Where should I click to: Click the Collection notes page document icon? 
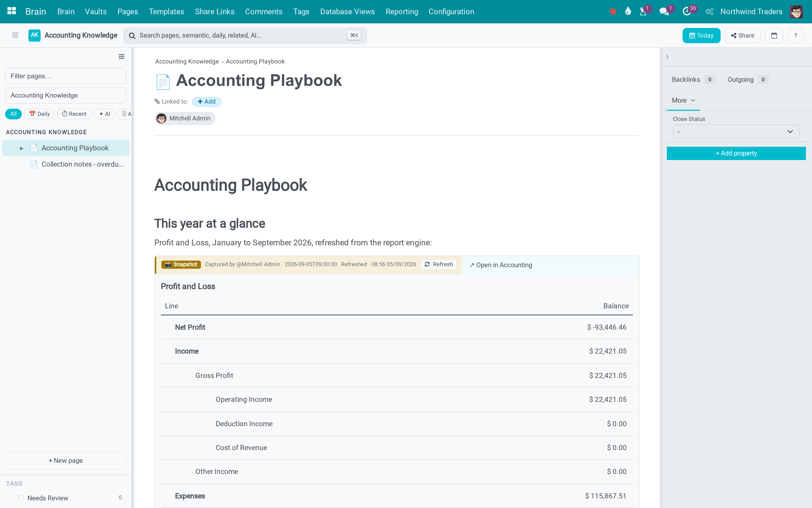click(34, 164)
